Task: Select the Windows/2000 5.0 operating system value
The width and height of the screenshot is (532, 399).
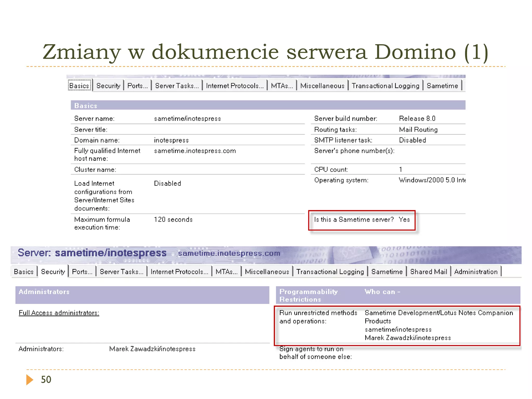Action: (432, 180)
